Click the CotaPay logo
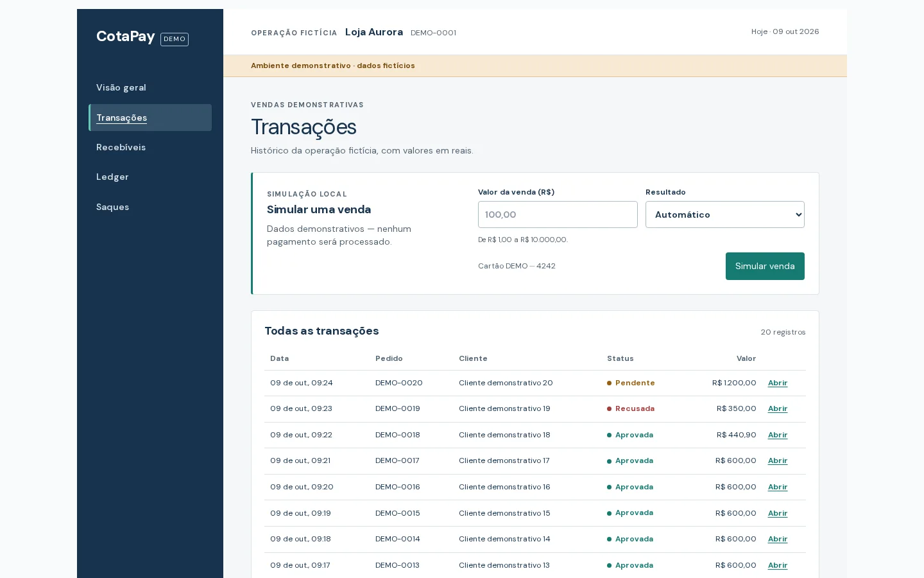924x578 pixels. coord(126,36)
